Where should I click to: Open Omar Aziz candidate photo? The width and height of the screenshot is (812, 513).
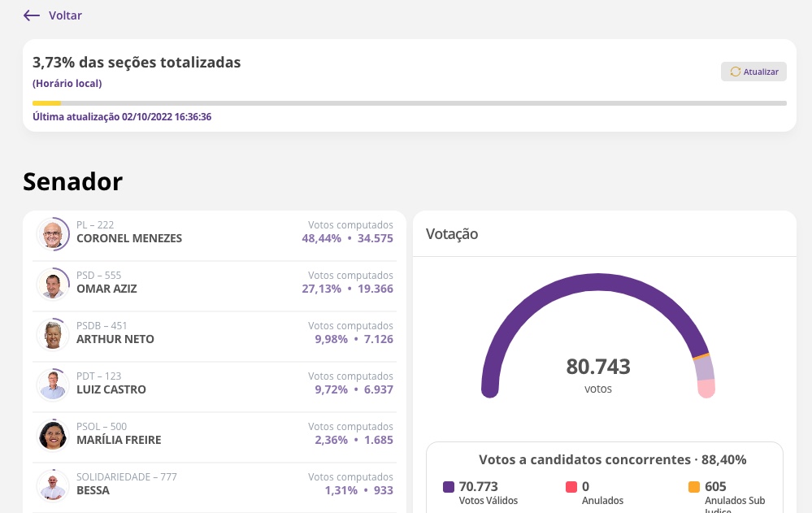coord(53,285)
